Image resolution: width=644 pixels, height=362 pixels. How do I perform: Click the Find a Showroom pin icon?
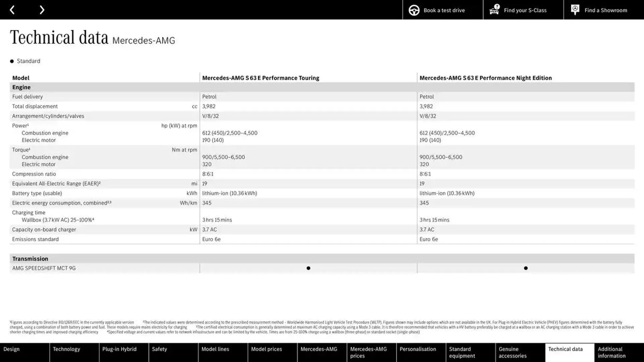pos(575,10)
